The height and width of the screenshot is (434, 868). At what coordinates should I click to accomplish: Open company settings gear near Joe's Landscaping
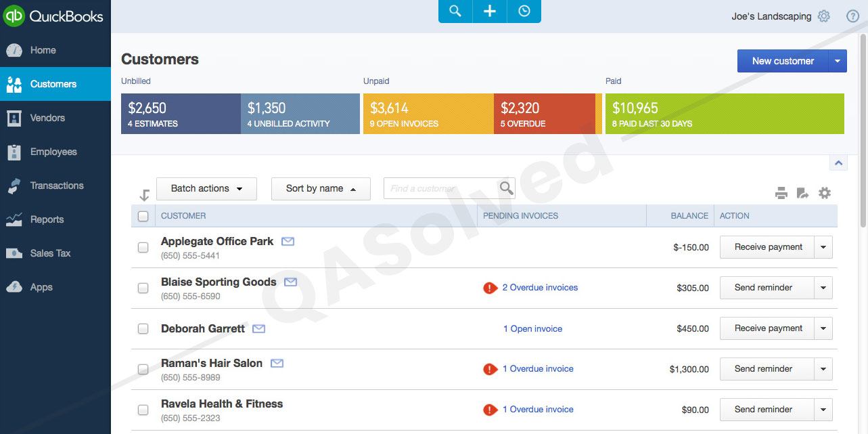click(x=823, y=16)
